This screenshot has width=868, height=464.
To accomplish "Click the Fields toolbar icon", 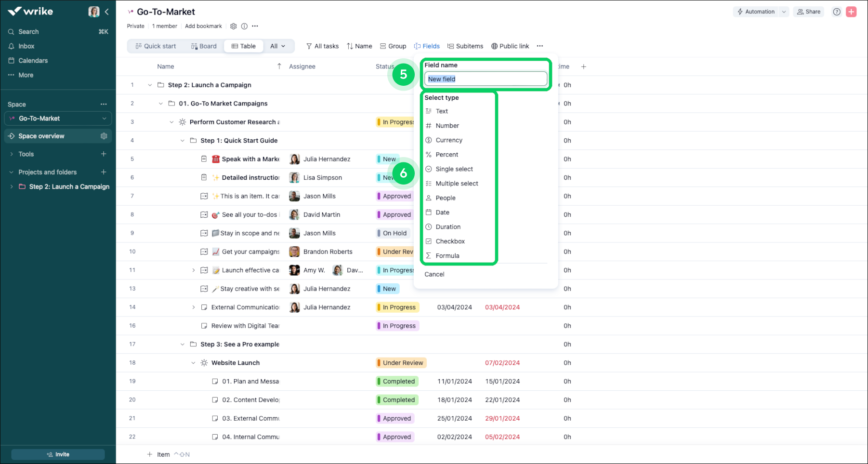I will click(x=427, y=46).
